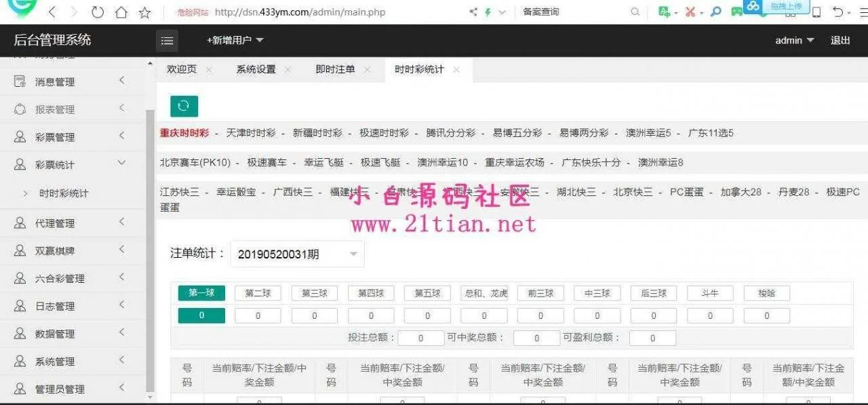Viewport: 868px width, 405px height.
Task: Expand the 代理管理 sidebar menu
Action: 71,223
